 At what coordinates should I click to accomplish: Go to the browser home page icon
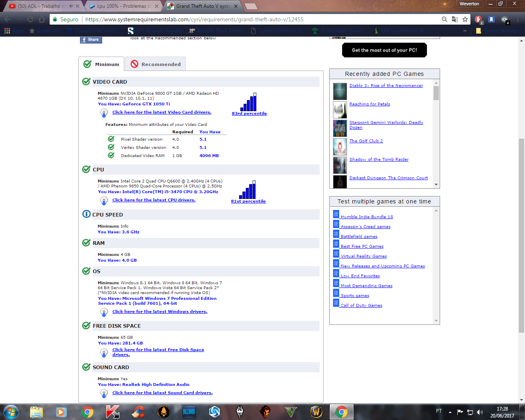(42, 19)
